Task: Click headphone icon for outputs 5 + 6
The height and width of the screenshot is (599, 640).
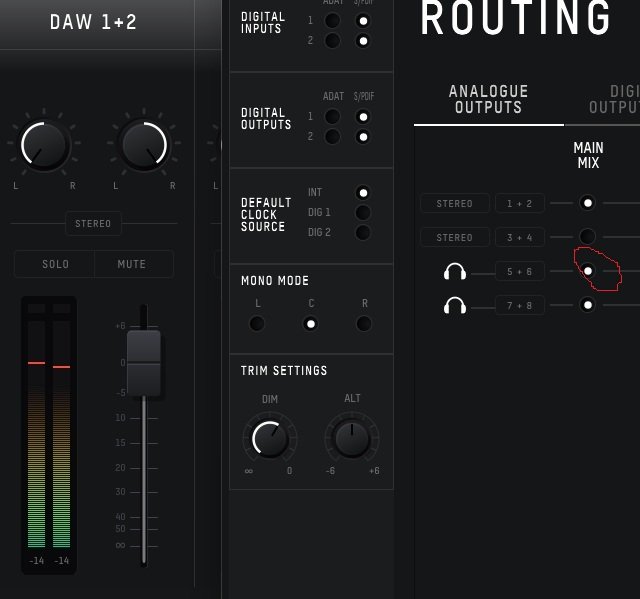Action: pyautogui.click(x=455, y=272)
